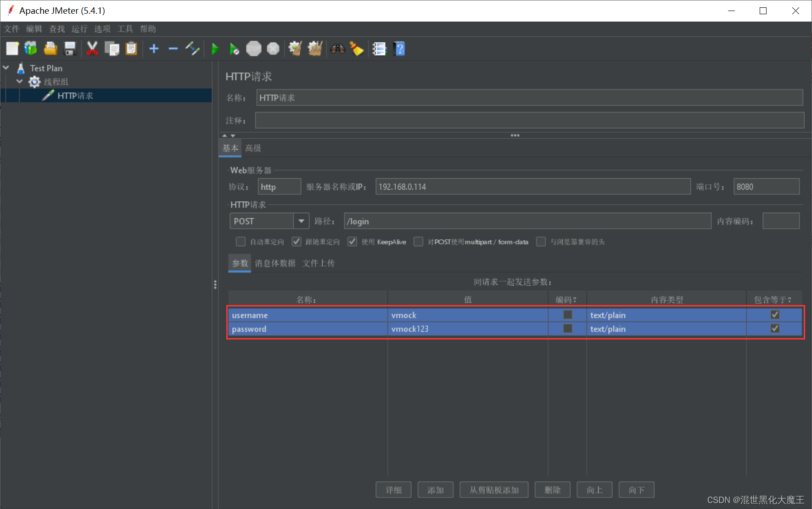
Task: Click the 协议 field containing http
Action: pyautogui.click(x=279, y=187)
